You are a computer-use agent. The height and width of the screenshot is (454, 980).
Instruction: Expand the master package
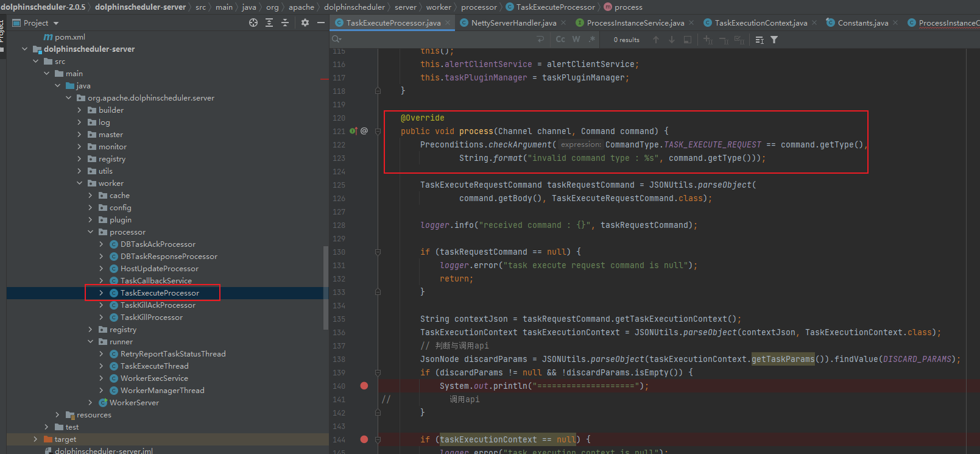[79, 134]
